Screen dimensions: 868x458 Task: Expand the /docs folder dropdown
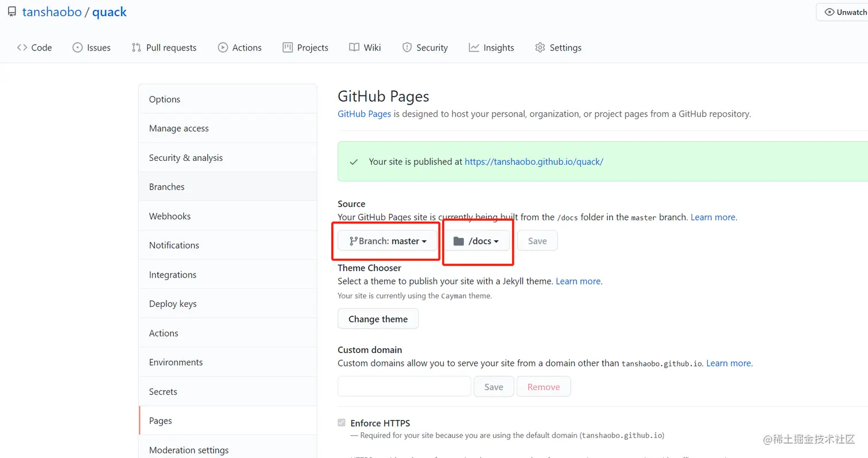coord(476,241)
